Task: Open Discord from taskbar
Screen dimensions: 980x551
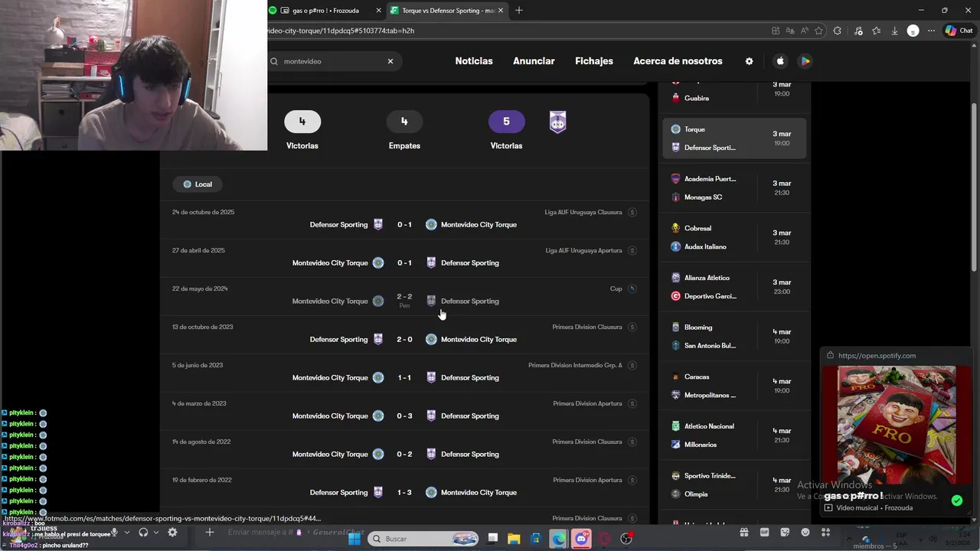Action: click(x=581, y=539)
